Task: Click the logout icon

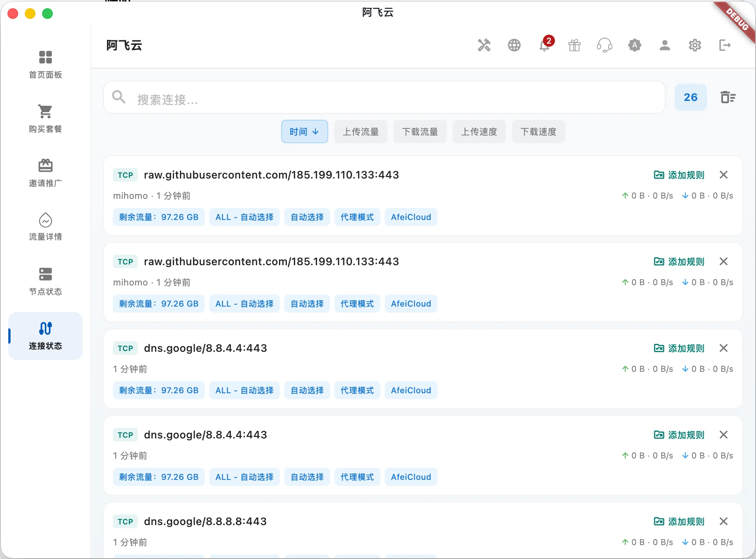Action: point(725,45)
